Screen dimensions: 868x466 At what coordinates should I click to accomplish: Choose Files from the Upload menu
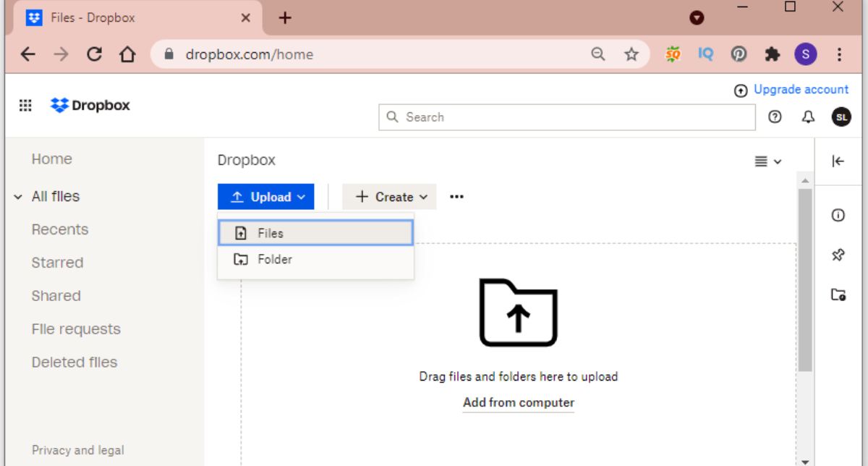(315, 233)
